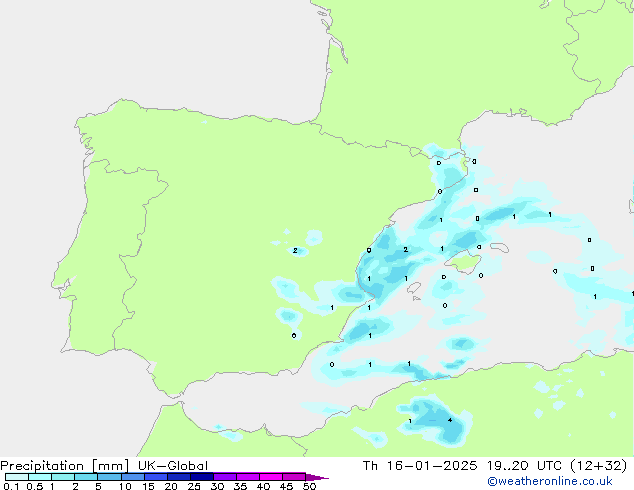Select the 45–50 mm legend swatch

click(x=294, y=477)
